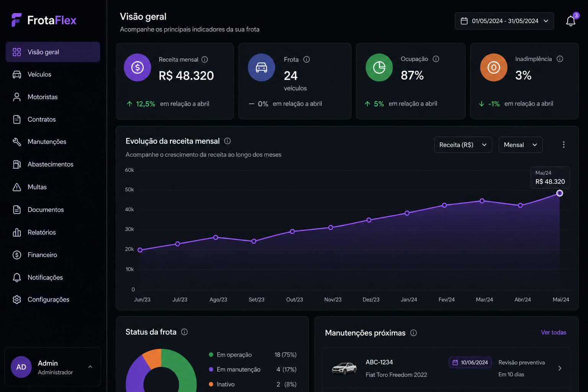The height and width of the screenshot is (392, 588).
Task: Click the Abastecimentos fuel pump icon
Action: coord(17,164)
